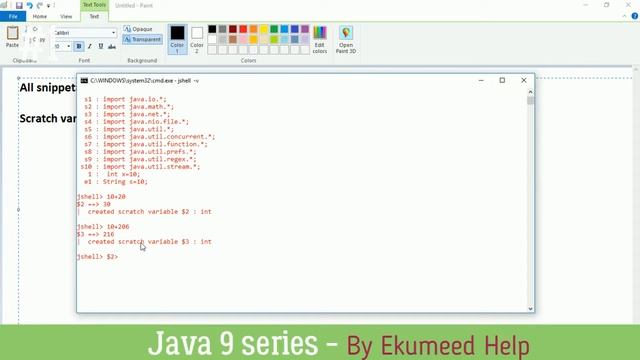640x360 pixels.
Task: Click the 'All snippet' text in Paint canvas
Action: click(47, 88)
